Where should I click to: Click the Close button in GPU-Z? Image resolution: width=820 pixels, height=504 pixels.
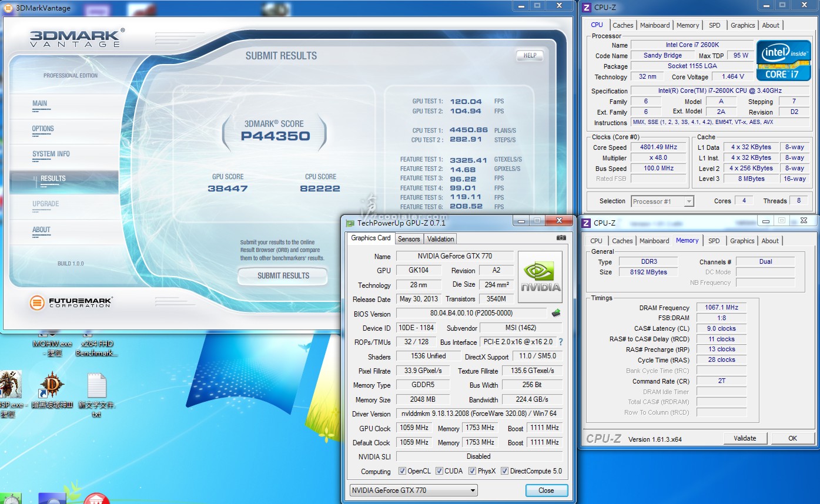click(546, 490)
